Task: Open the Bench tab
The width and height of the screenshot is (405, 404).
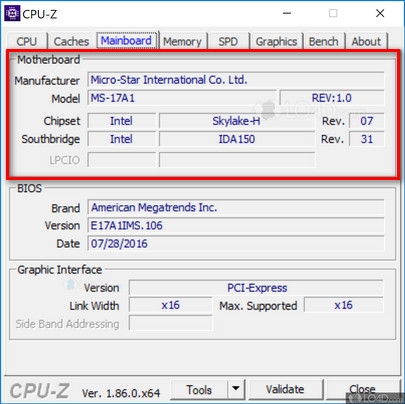Action: pos(323,42)
